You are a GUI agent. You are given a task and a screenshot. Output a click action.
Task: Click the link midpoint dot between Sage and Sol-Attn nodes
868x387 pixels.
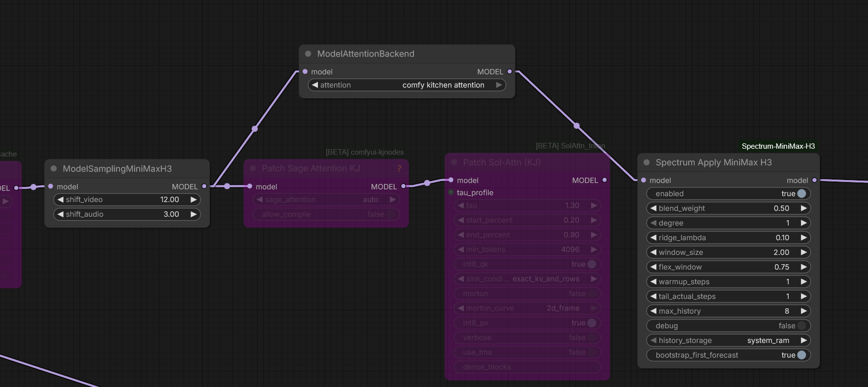[427, 182]
